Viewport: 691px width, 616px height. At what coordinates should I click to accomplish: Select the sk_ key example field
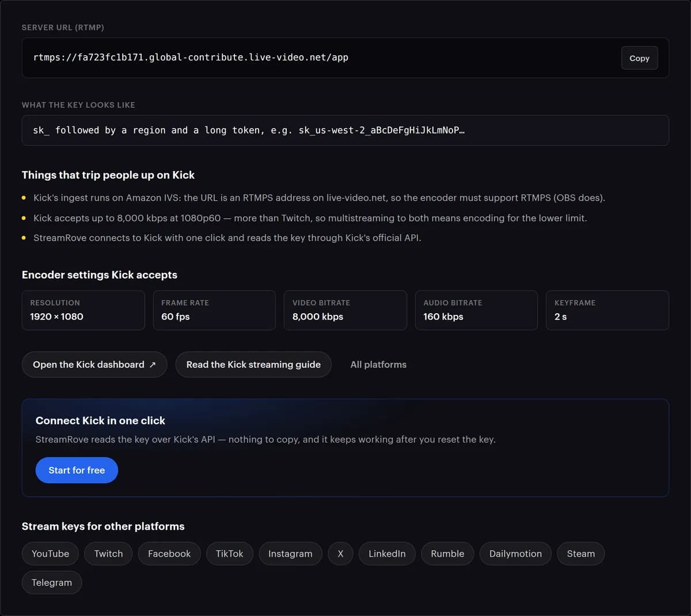coord(345,130)
